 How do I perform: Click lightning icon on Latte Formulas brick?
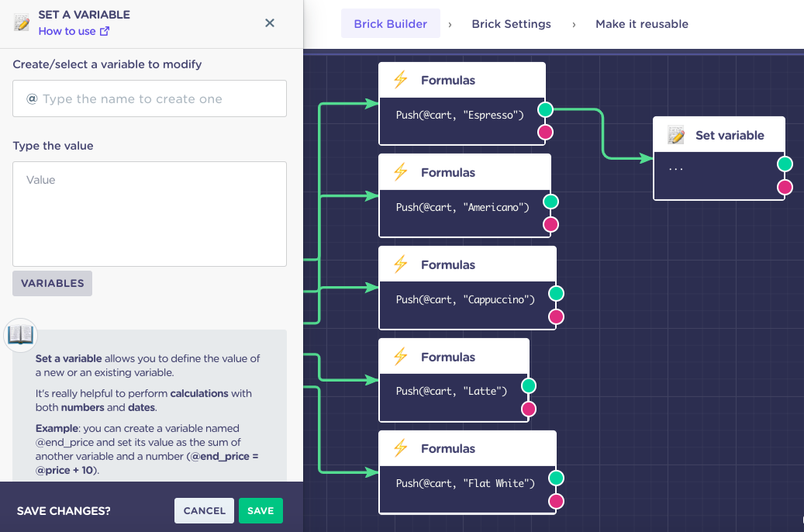point(400,357)
